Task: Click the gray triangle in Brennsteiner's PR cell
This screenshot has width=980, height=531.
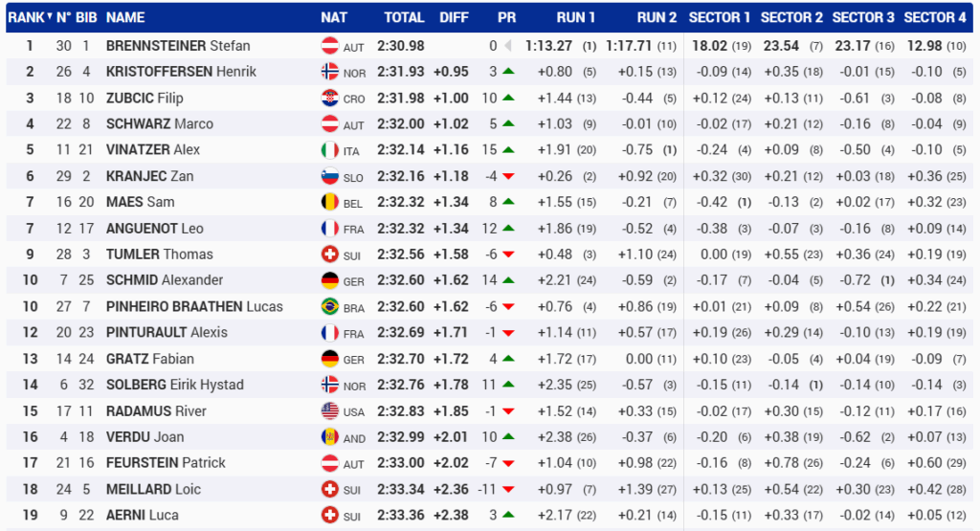Action: pyautogui.click(x=508, y=45)
